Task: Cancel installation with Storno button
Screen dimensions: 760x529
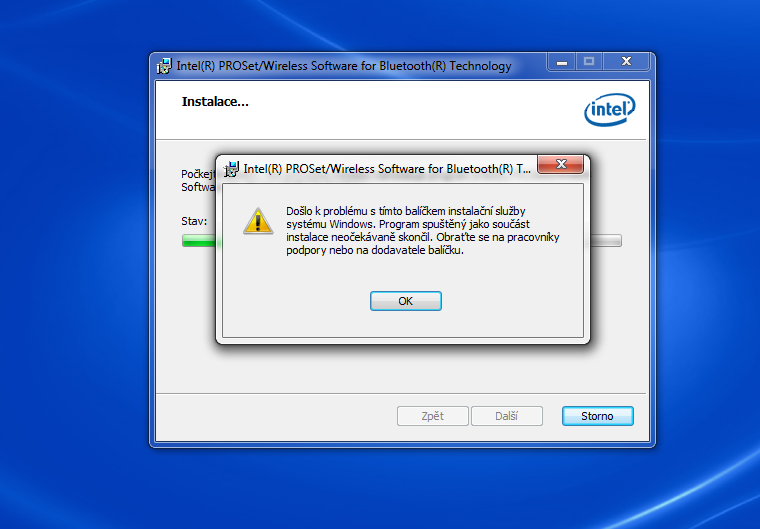Action: point(598,416)
